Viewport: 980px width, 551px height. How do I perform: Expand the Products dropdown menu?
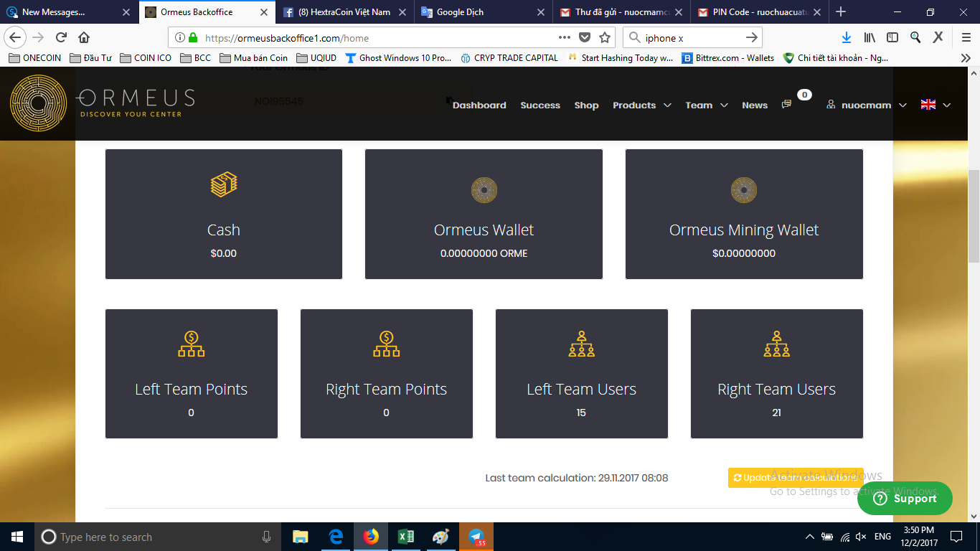pos(642,105)
